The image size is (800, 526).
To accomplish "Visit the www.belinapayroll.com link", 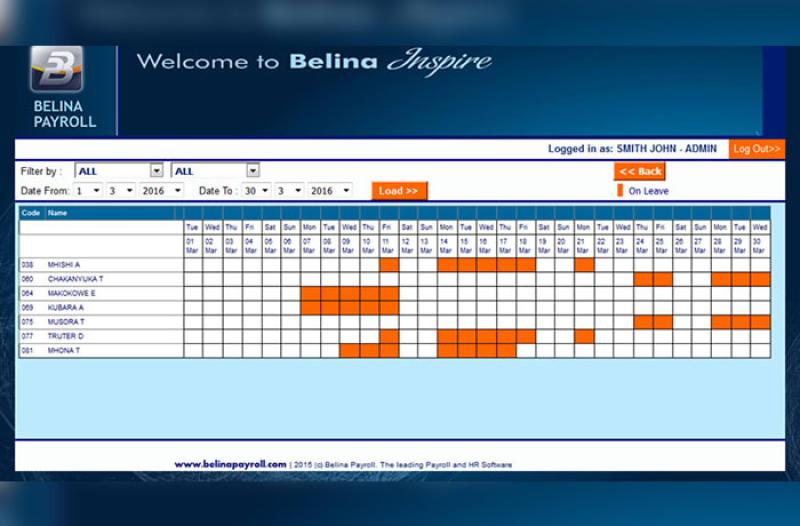I will [x=230, y=464].
